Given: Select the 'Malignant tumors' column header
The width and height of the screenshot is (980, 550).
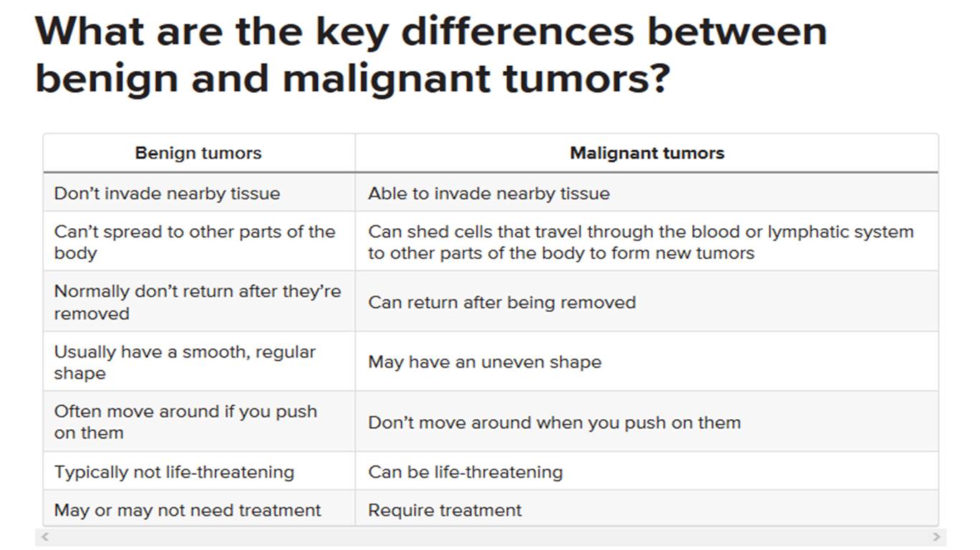Looking at the screenshot, I should pyautogui.click(x=646, y=153).
